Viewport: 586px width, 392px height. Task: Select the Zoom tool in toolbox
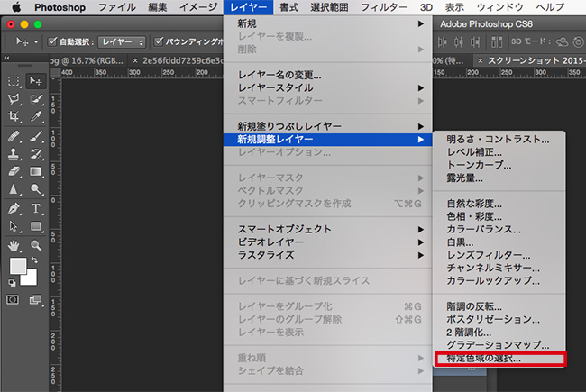click(37, 245)
